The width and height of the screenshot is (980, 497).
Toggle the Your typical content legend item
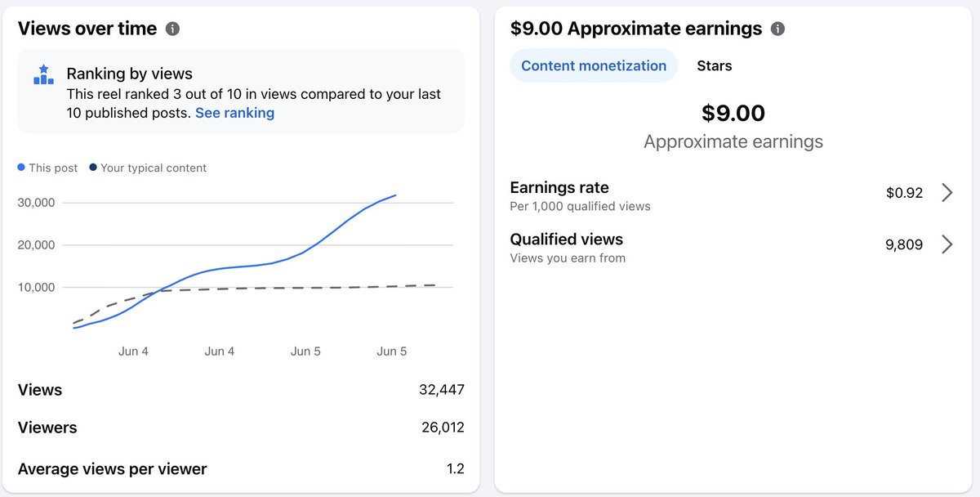coord(148,168)
